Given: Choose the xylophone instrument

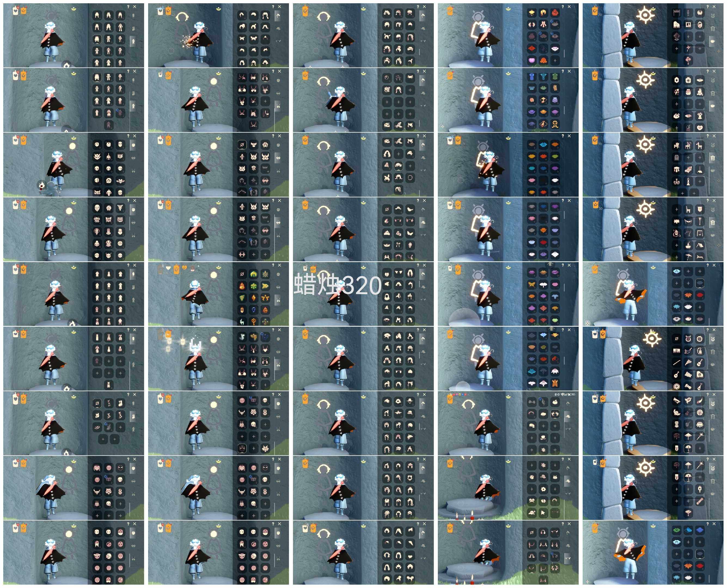Looking at the screenshot, I should tap(688, 375).
